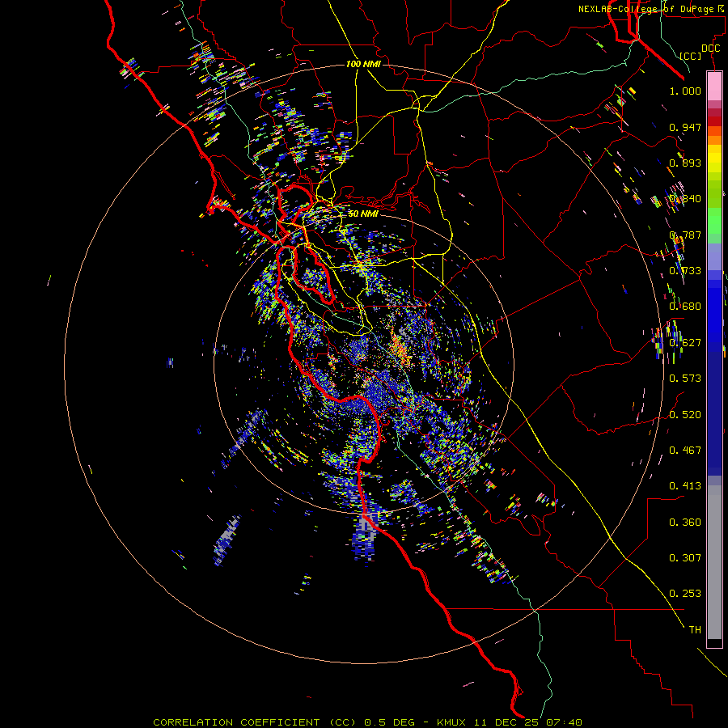Click the 50 NMI range ring label
Screen dimensions: 728x728
coord(363,214)
